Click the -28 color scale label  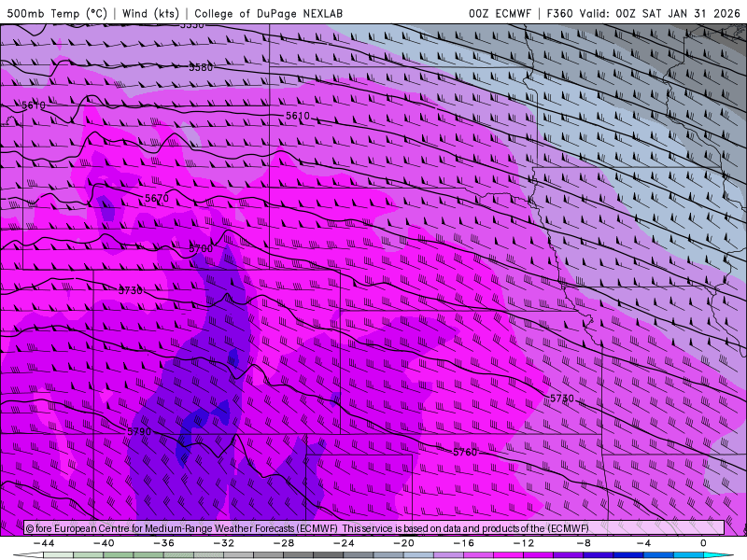[x=284, y=543]
